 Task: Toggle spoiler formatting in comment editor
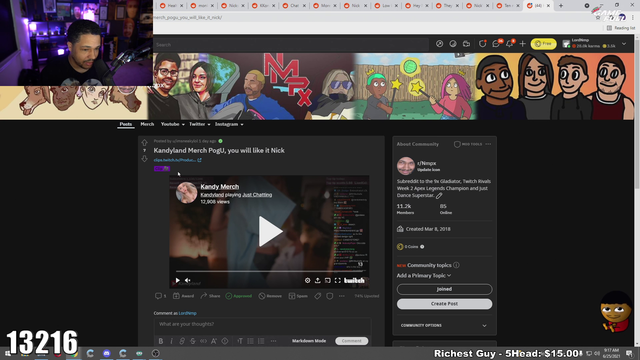(225, 341)
